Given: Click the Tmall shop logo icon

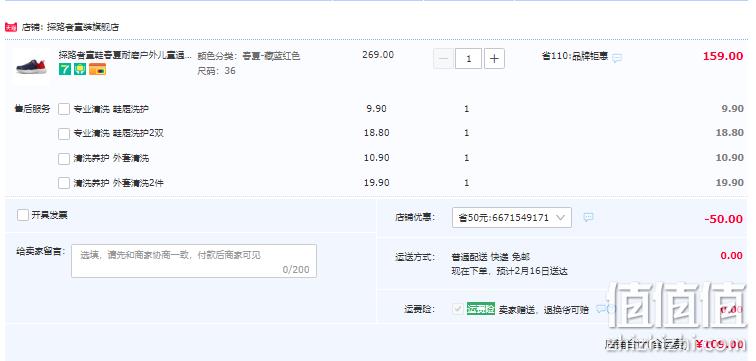Looking at the screenshot, I should (11, 27).
